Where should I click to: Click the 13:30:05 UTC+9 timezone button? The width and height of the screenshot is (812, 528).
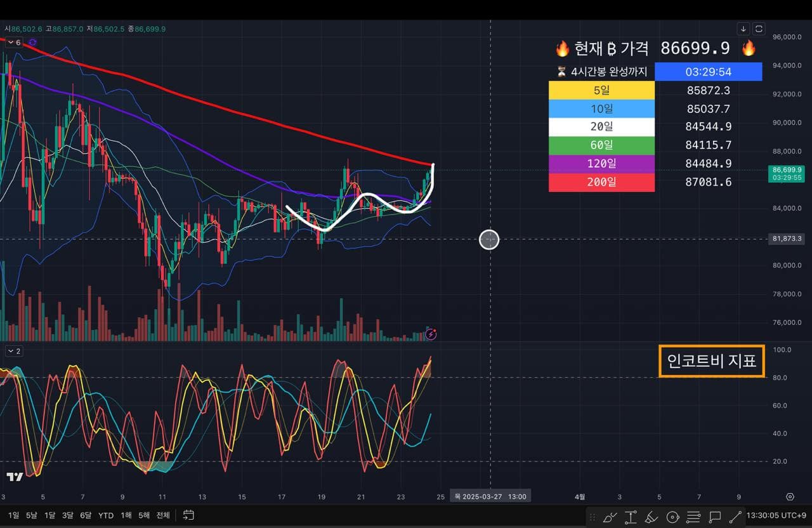pyautogui.click(x=776, y=515)
